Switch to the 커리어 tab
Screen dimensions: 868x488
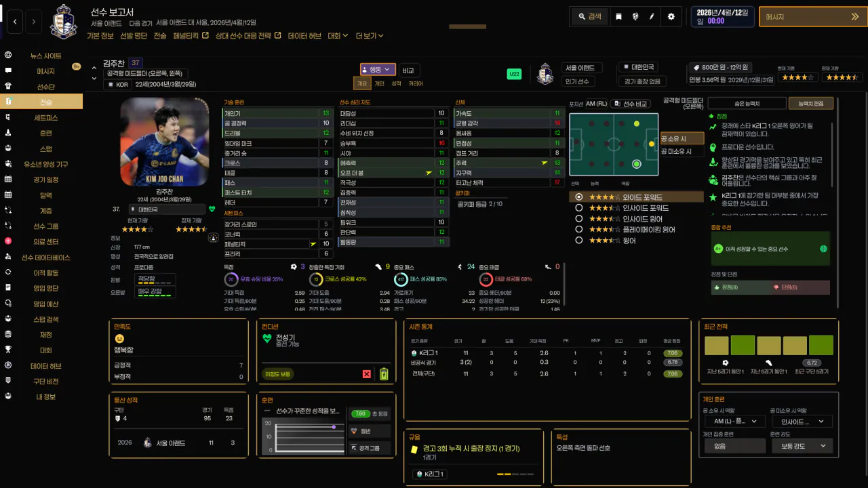pyautogui.click(x=415, y=84)
